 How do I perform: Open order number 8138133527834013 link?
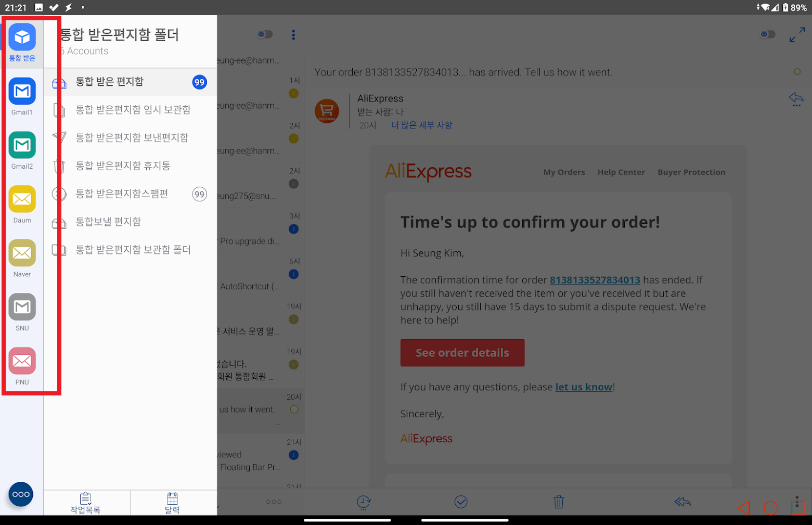click(595, 280)
